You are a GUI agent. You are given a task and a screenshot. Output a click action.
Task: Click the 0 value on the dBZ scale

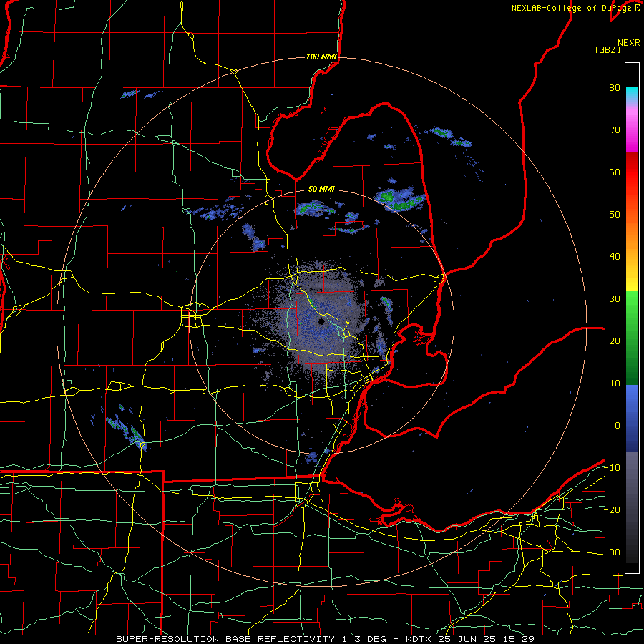pos(618,426)
